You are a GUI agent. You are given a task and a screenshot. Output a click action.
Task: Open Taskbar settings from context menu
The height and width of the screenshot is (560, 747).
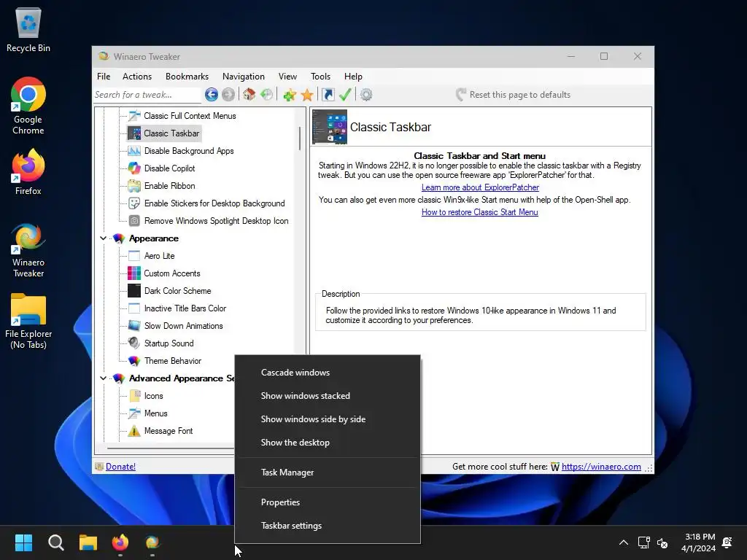(328, 526)
